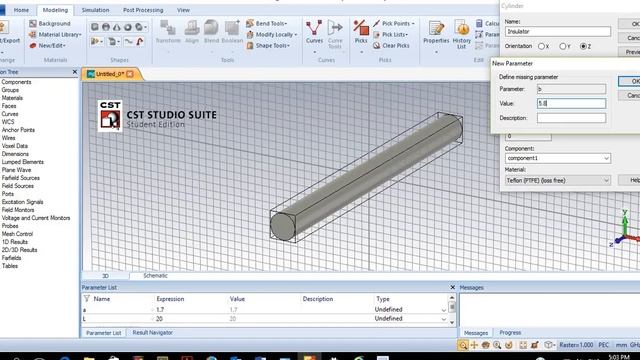Click the Parameter List scrollbar
This screenshot has height=360, width=640.
point(452,309)
